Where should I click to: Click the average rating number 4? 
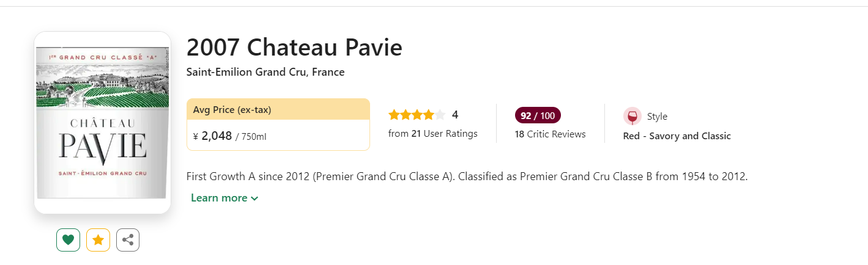point(455,115)
